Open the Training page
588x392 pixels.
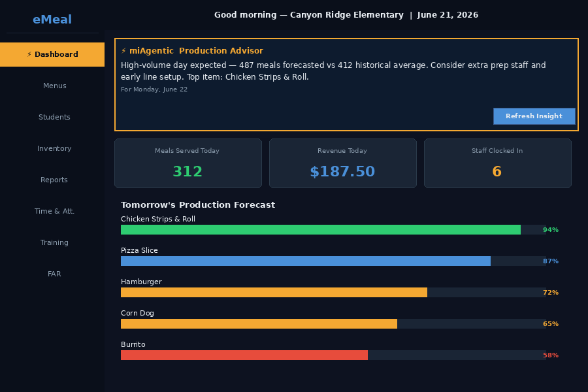coord(54,242)
